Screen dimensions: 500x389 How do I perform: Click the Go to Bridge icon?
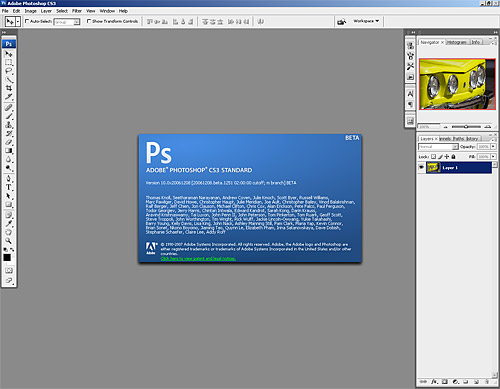pyautogui.click(x=342, y=22)
